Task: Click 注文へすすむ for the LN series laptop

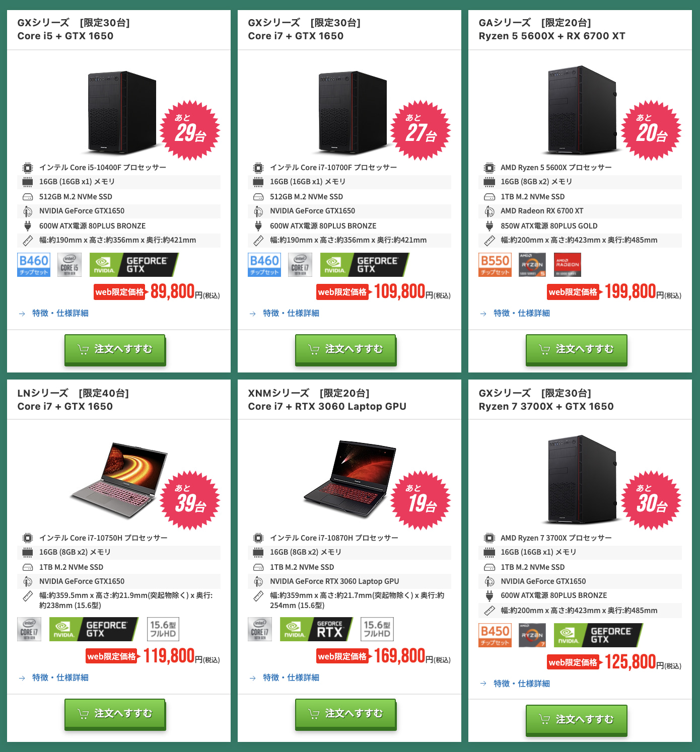Action: pos(115,714)
